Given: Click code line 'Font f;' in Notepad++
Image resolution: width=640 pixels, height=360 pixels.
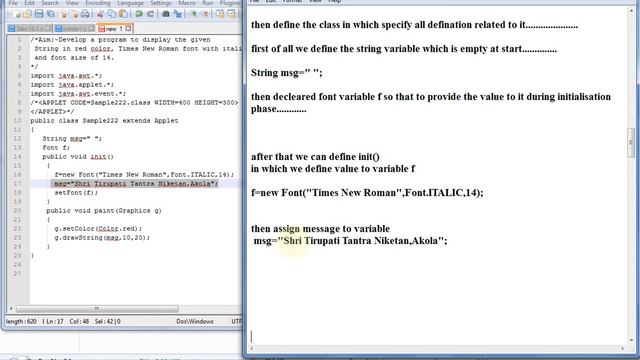Looking at the screenshot, I should click(56, 148).
